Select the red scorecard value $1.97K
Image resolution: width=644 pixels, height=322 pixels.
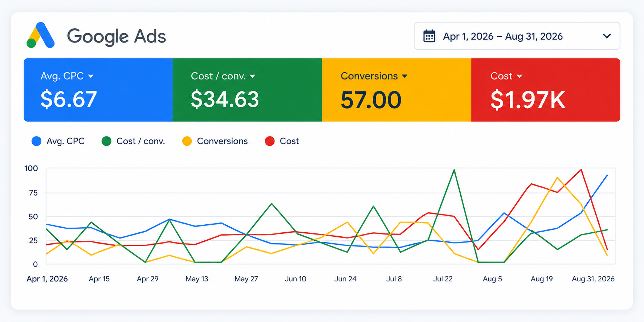coord(528,100)
